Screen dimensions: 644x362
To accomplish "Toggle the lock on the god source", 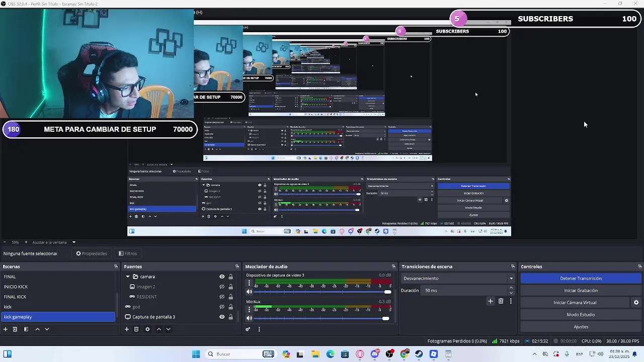I will point(231,307).
